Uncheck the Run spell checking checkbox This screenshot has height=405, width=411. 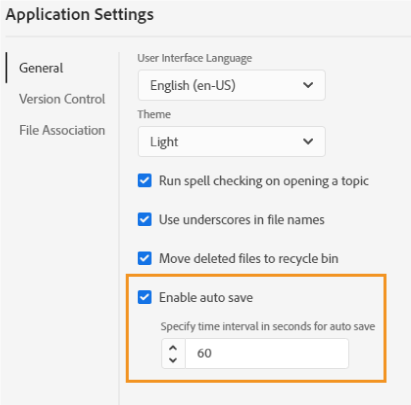pyautogui.click(x=145, y=181)
